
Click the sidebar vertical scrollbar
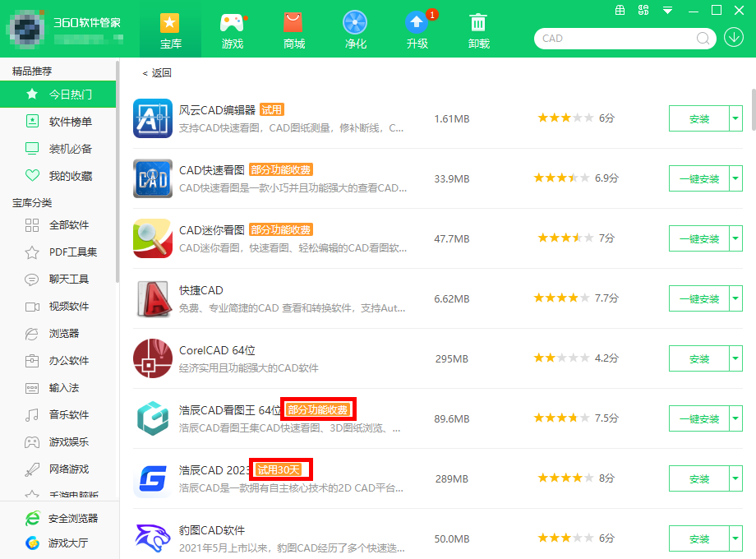118,171
